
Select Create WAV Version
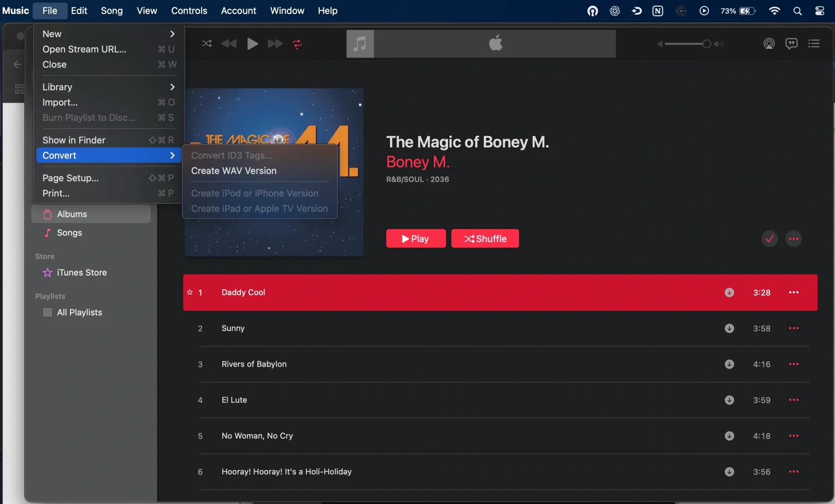[233, 171]
